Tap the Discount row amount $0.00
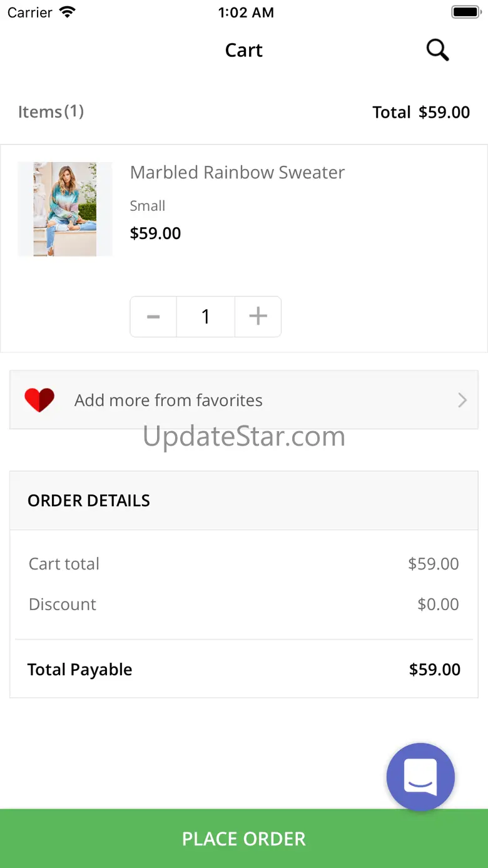 tap(438, 605)
